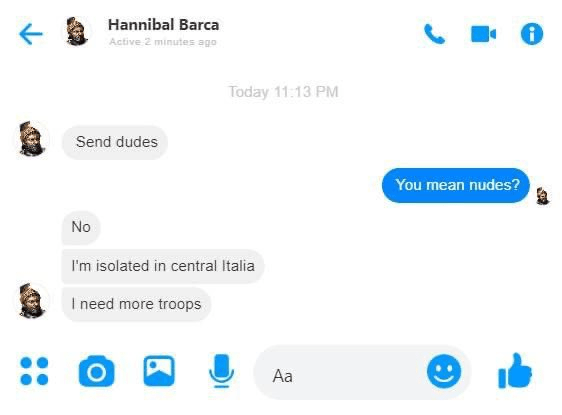The height and width of the screenshot is (415, 562).
Task: Select the "Send dudes" message bubble
Action: 115,142
